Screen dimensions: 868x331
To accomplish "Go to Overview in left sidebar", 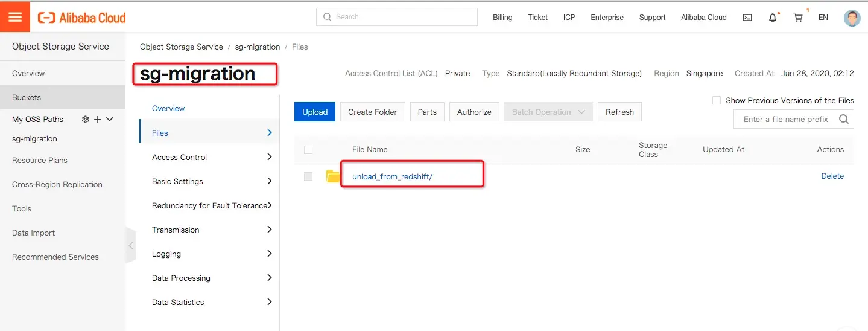I will coord(28,73).
